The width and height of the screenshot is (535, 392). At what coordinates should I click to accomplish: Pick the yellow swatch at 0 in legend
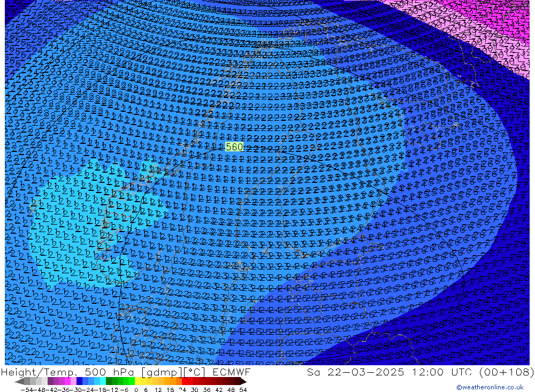[x=137, y=381]
